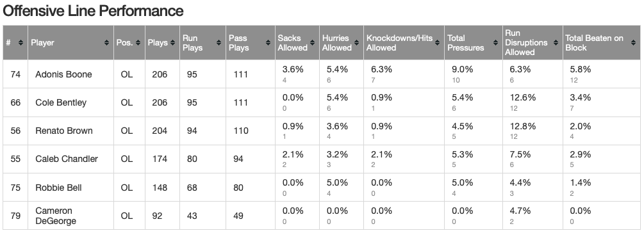
Task: Select the Robbie Bell row
Action: [x=322, y=188]
